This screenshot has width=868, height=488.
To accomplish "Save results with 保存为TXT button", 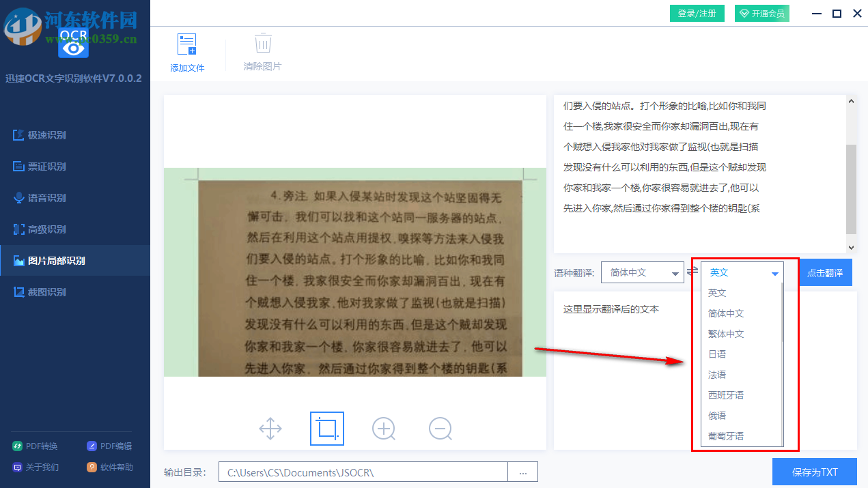I will [x=814, y=471].
